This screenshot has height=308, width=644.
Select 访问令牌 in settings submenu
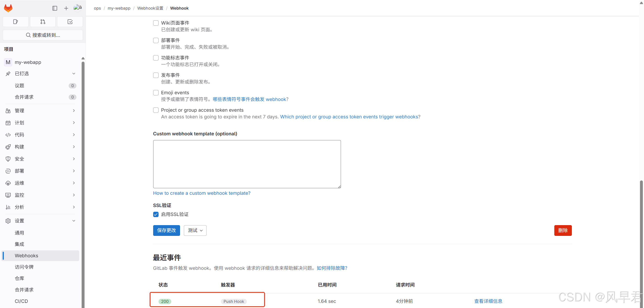(x=24, y=267)
